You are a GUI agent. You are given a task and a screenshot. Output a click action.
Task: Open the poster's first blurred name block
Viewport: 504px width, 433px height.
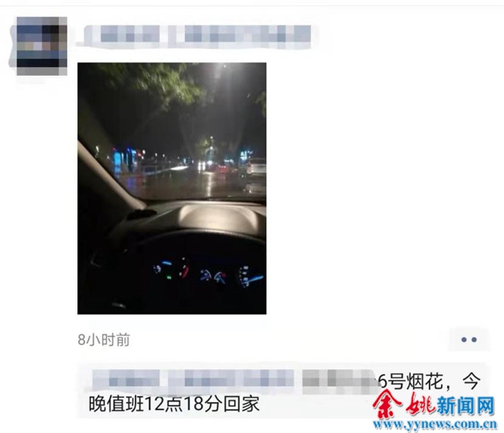coord(122,34)
